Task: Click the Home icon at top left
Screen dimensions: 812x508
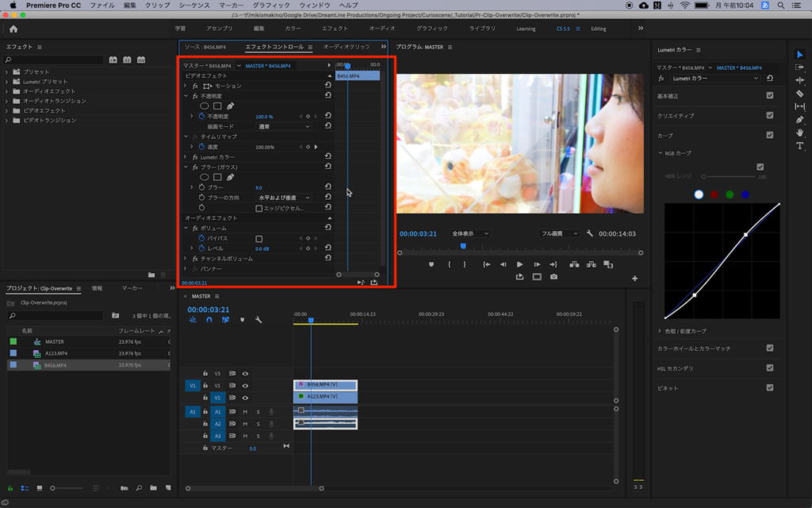Action: point(13,29)
